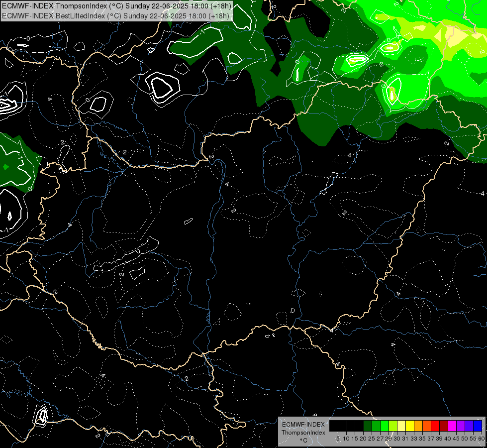The image size is (487, 448).
Task: Click the dark green 20-25 legend swatch
Action: [x=368, y=426]
